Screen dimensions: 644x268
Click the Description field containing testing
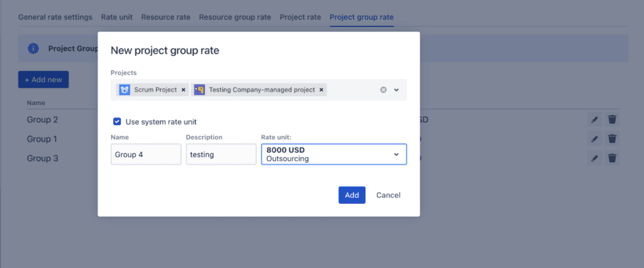click(221, 154)
